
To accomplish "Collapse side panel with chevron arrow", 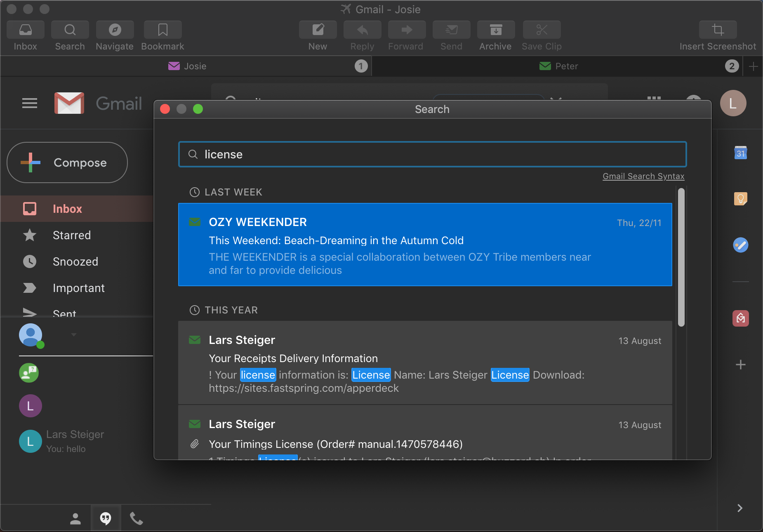I will click(x=740, y=508).
